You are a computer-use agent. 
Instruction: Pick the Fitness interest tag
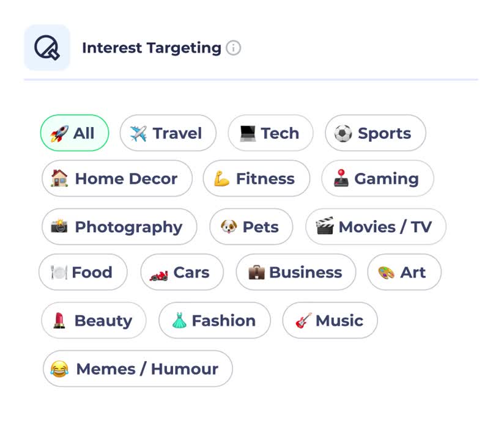pos(256,178)
